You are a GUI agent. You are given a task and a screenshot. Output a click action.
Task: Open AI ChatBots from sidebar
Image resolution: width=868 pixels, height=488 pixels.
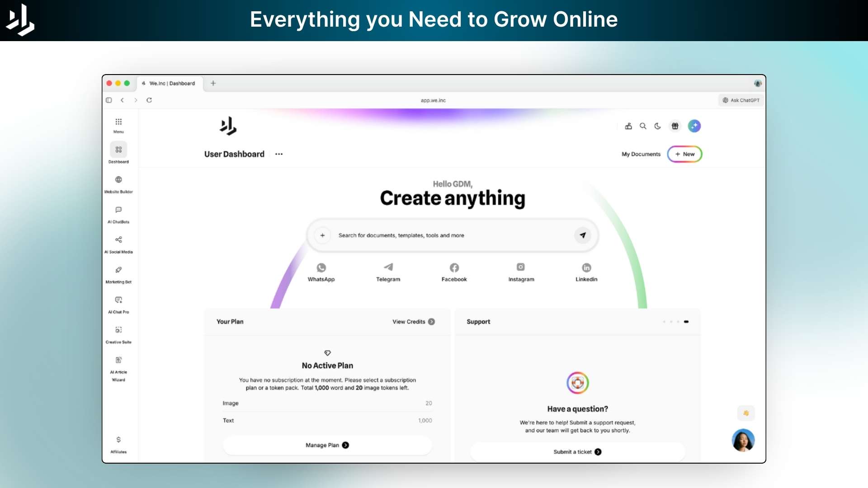coord(118,210)
